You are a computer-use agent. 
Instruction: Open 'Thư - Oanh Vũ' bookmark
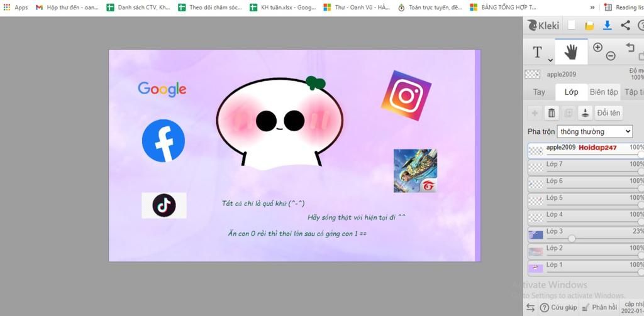coord(357,8)
